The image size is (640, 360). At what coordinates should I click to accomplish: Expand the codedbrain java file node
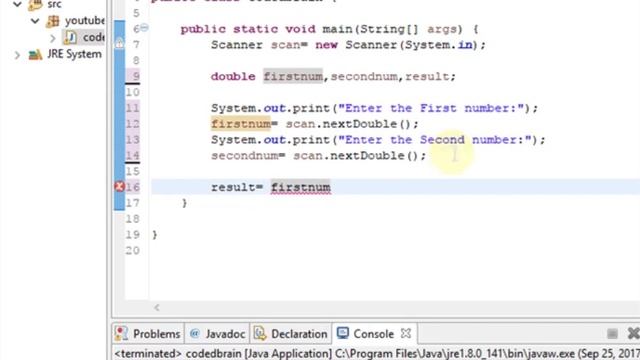coord(53,38)
